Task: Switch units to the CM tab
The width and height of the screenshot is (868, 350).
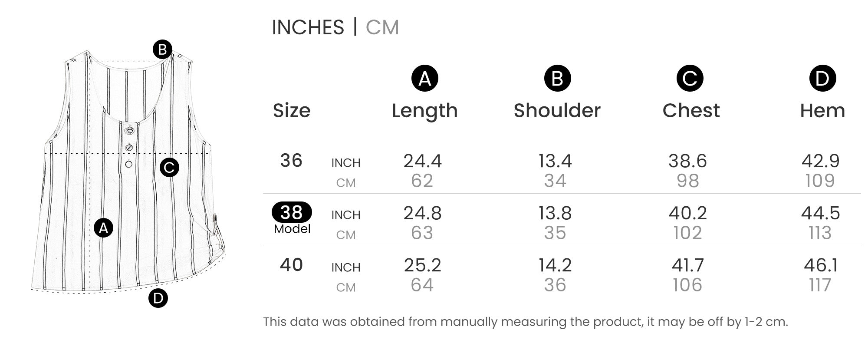Action: pos(382,27)
